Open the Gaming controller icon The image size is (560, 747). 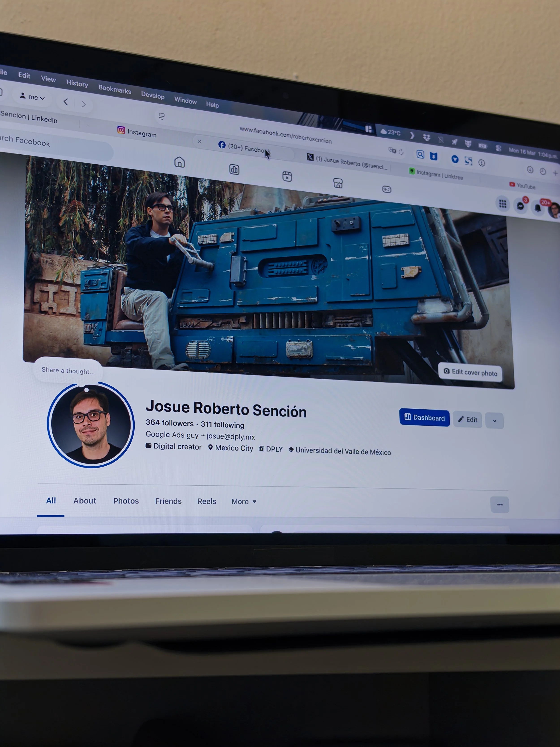(x=386, y=189)
